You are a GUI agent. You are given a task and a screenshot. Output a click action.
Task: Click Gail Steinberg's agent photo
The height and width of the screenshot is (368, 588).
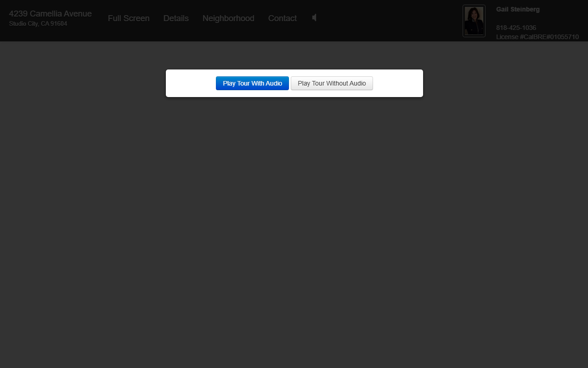click(474, 21)
